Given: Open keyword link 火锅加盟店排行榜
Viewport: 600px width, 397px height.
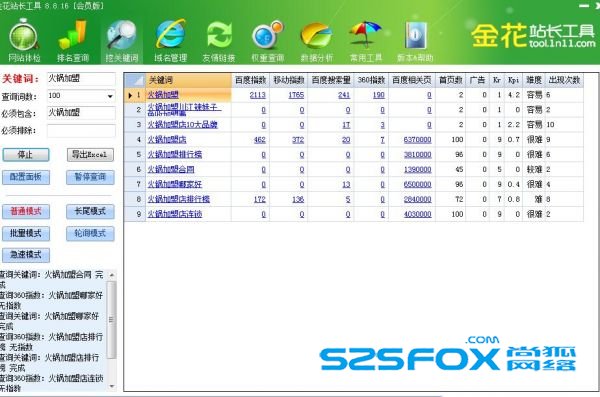Looking at the screenshot, I should click(x=179, y=199).
